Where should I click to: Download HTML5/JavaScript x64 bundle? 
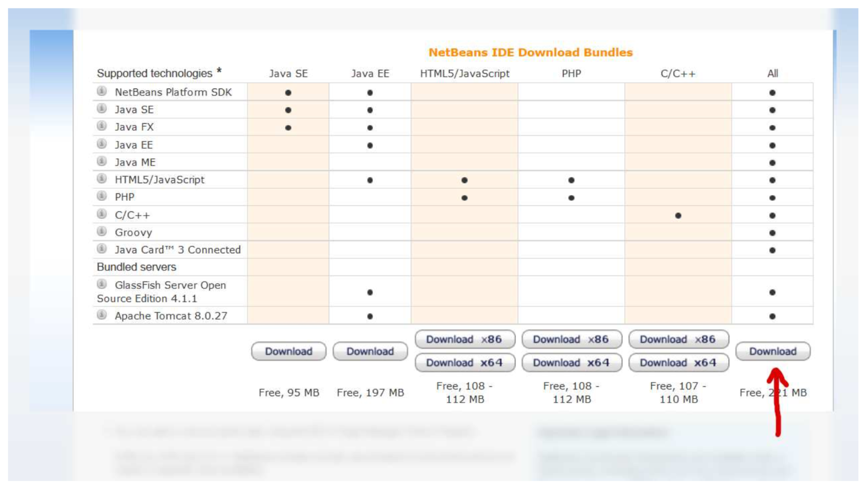(x=465, y=362)
